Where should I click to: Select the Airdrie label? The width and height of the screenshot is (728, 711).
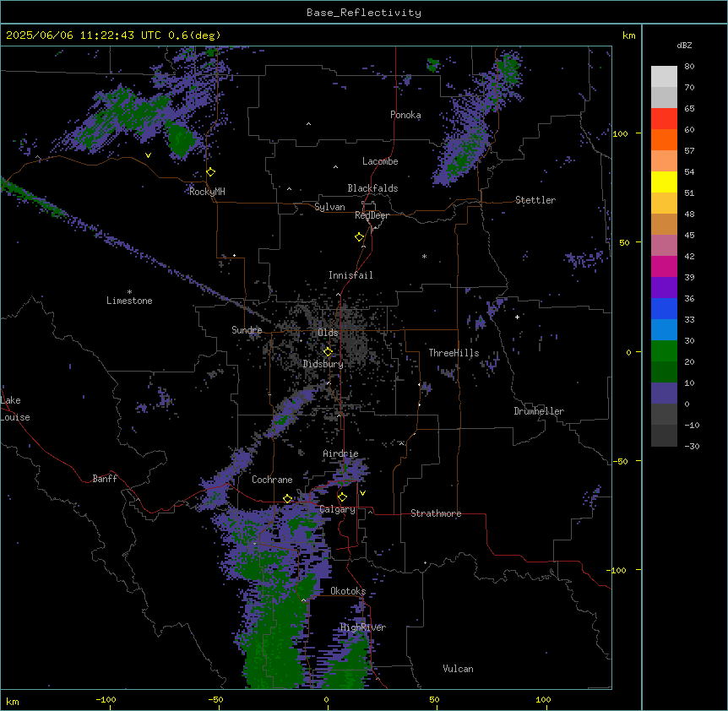click(x=340, y=453)
